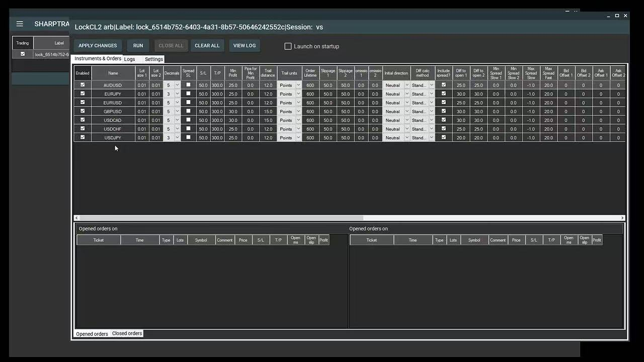Expand Trail units dropdown for EURUSD
Screen dimensions: 644x362
pyautogui.click(x=298, y=103)
